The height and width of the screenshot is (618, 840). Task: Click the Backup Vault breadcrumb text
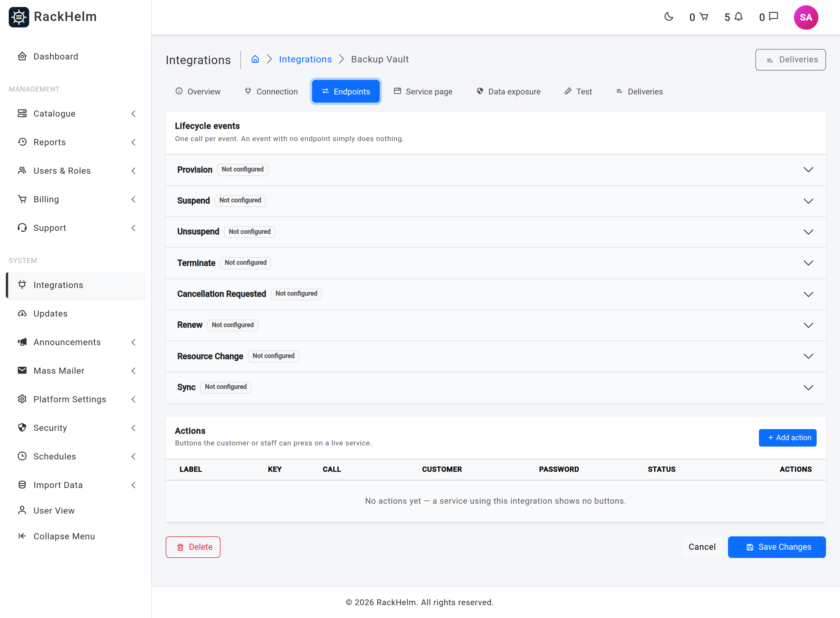pos(379,59)
